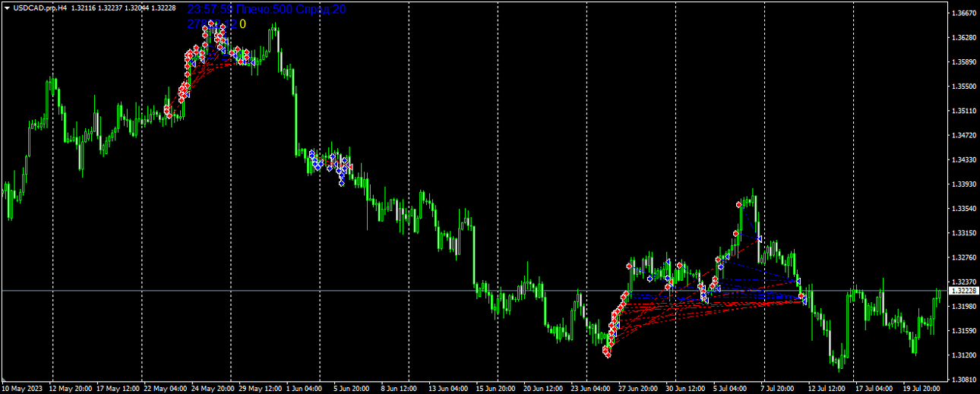Click the 7 Jul 20:00 time label
This screenshot has width=980, height=394.
point(777,388)
